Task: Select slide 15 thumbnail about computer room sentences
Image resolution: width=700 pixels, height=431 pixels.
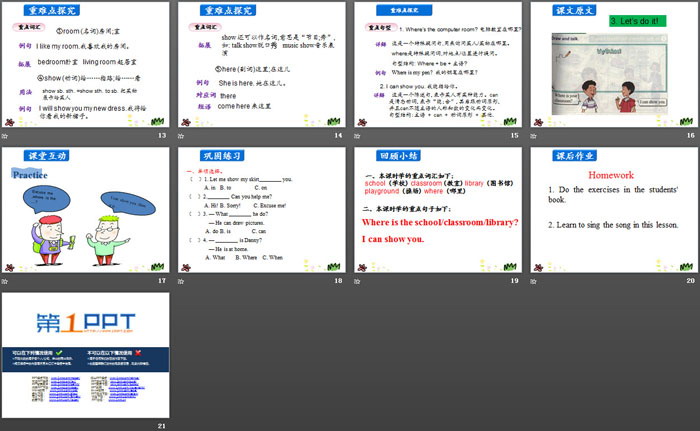Action: [x=438, y=64]
